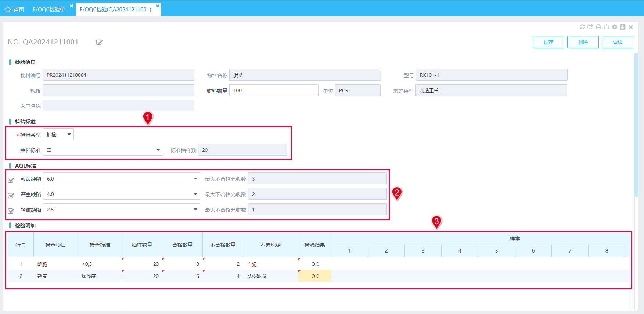Open settings via the gear icon
The width and height of the screenshot is (644, 314).
point(615,27)
